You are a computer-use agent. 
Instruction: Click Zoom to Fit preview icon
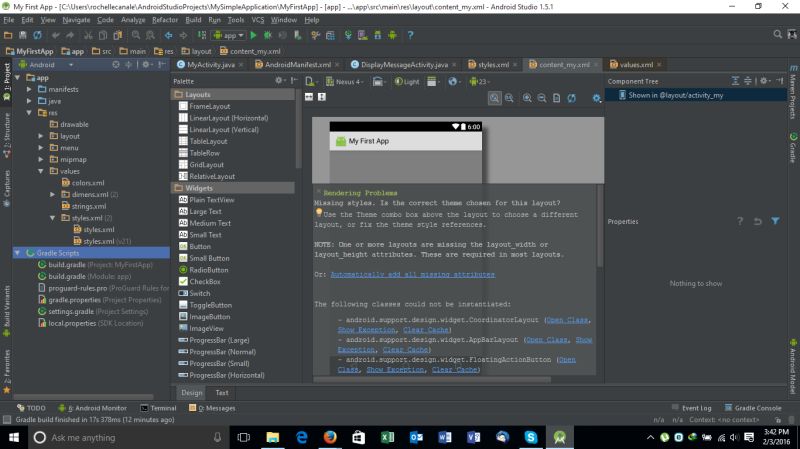click(494, 98)
